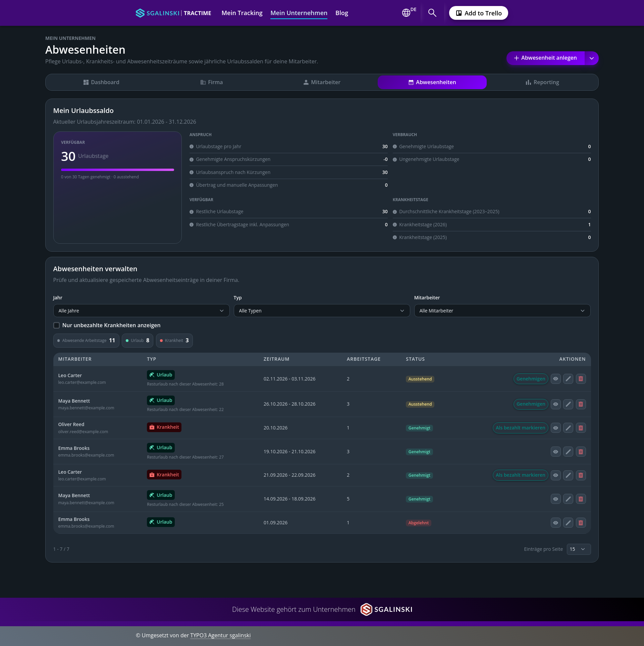
Task: Switch to the Mitarbeiter tab
Action: tap(322, 82)
